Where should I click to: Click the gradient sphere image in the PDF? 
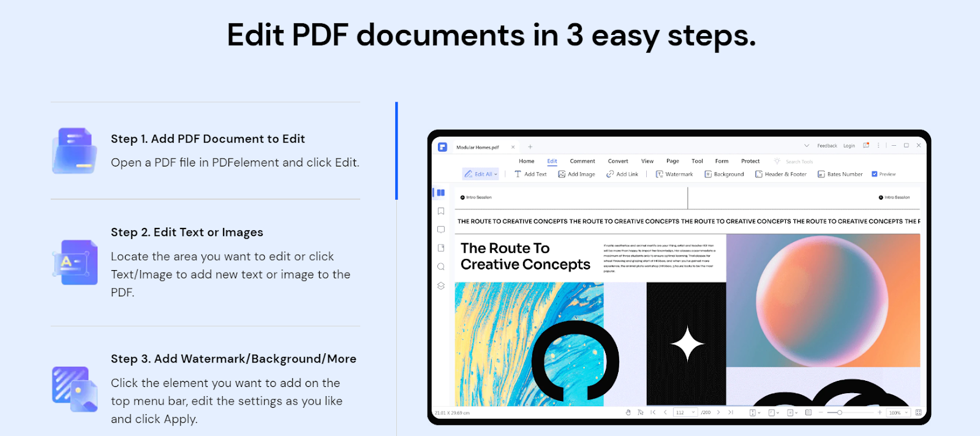pyautogui.click(x=823, y=300)
